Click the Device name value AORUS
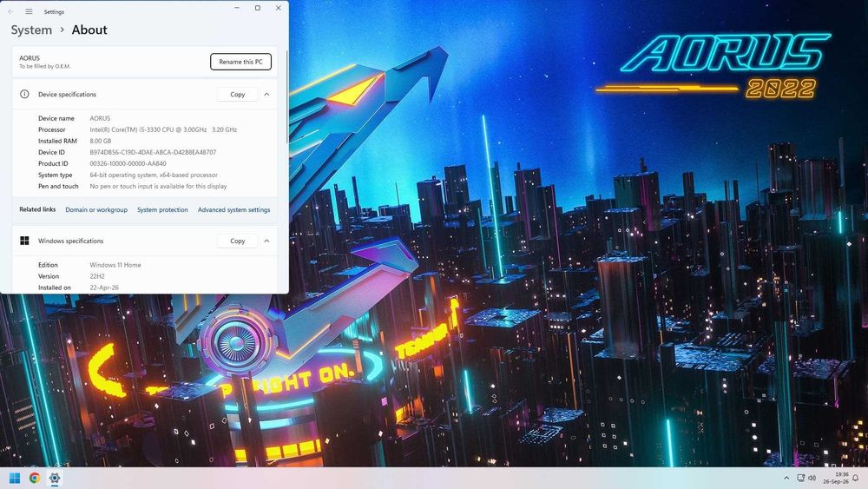868x489 pixels. click(100, 118)
